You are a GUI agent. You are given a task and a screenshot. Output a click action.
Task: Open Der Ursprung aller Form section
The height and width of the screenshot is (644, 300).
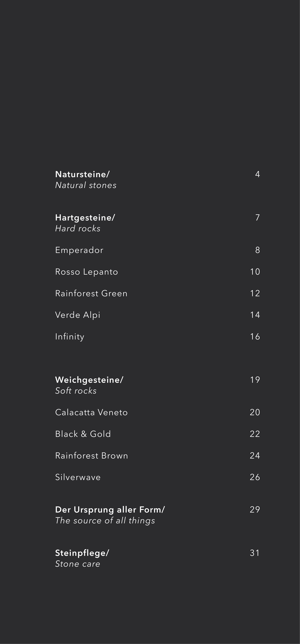pos(110,510)
